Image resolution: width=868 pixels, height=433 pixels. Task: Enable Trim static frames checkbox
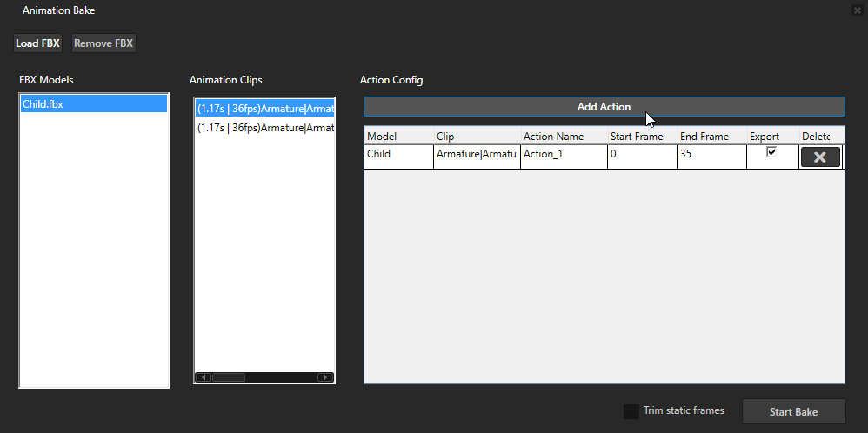tap(631, 411)
